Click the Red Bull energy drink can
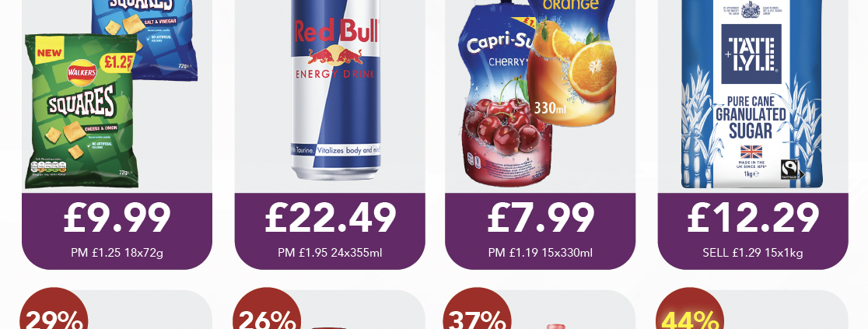 tap(334, 89)
